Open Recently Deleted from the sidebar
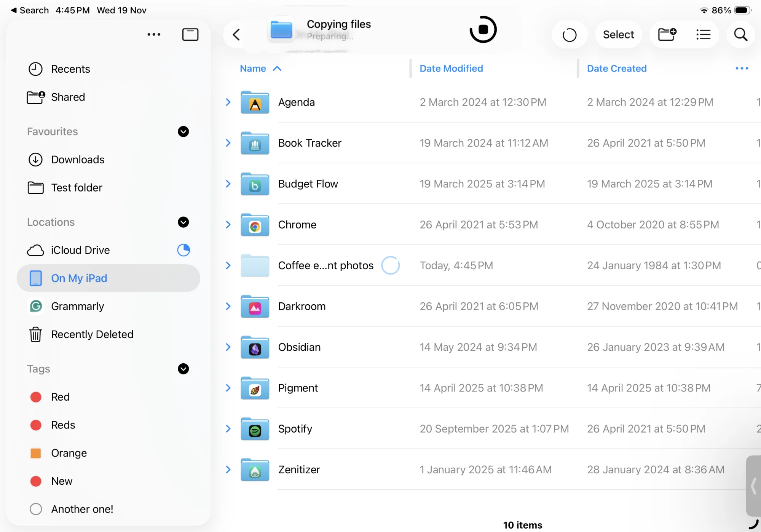761x532 pixels. pyautogui.click(x=92, y=334)
